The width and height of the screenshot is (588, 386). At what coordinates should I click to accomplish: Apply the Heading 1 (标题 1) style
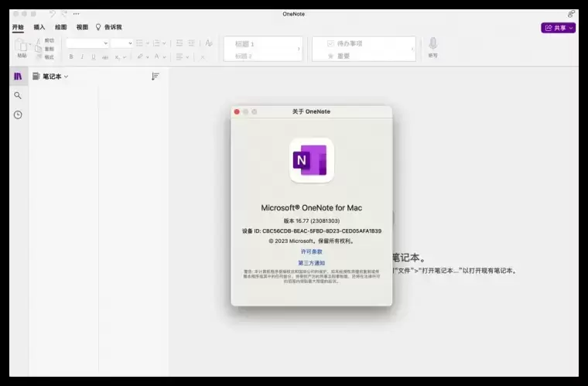244,44
